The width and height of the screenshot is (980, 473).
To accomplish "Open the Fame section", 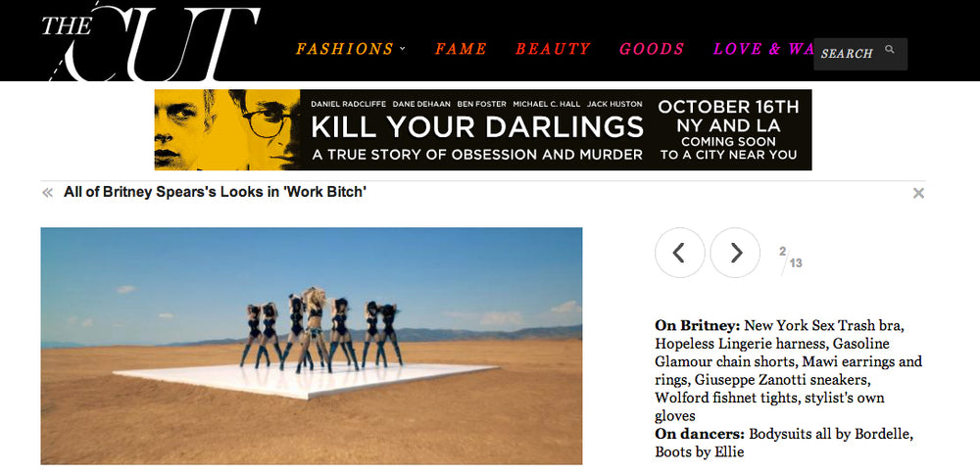I will click(x=461, y=49).
